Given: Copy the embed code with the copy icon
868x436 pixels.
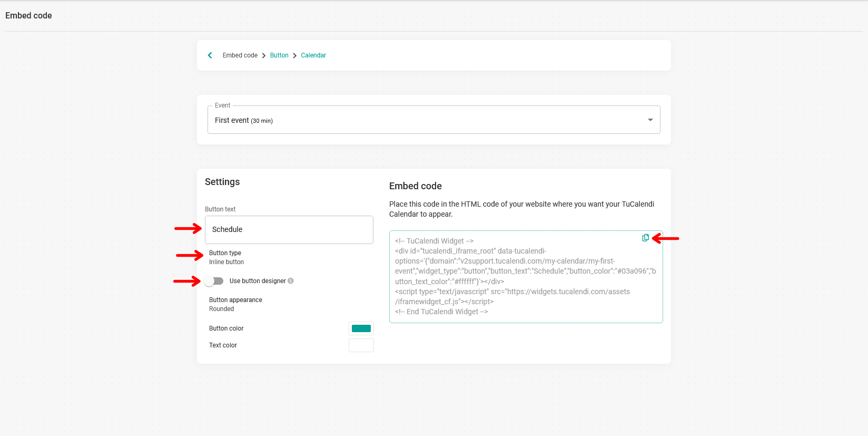Looking at the screenshot, I should tap(645, 238).
